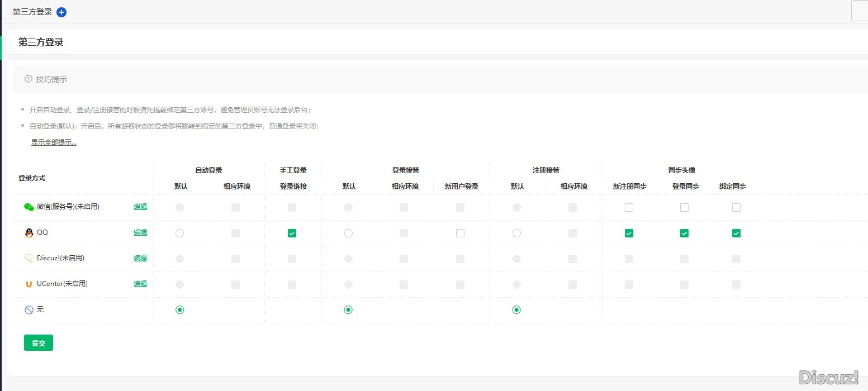The image size is (868, 391).
Task: Open 编辑 link for QQ row
Action: (140, 232)
